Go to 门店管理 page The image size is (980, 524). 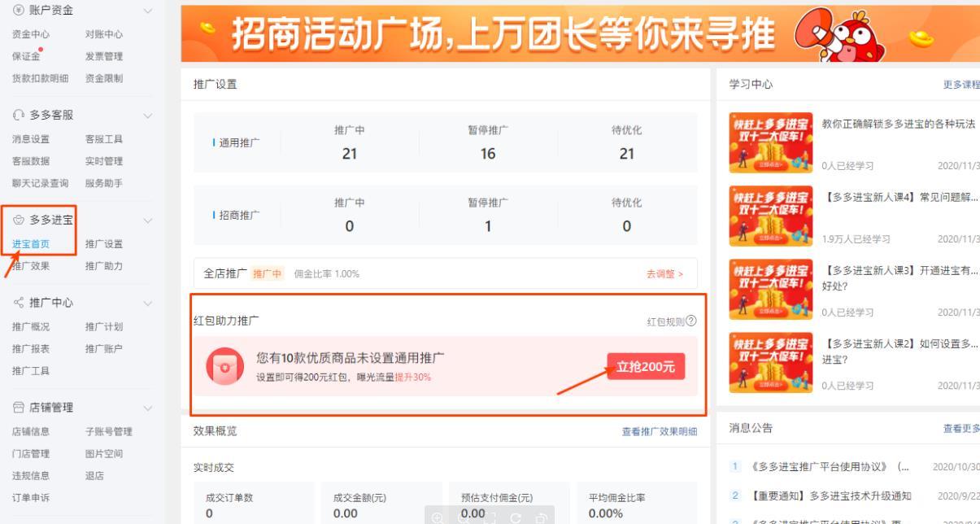click(x=30, y=453)
